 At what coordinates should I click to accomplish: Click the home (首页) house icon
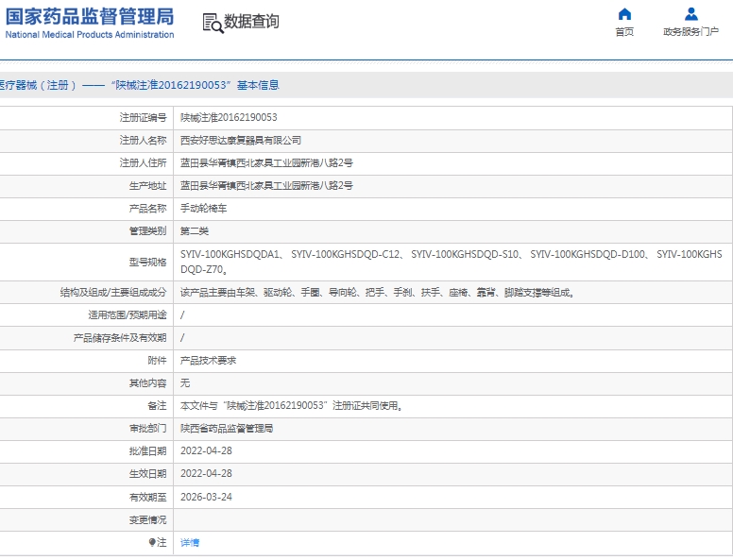pos(624,14)
